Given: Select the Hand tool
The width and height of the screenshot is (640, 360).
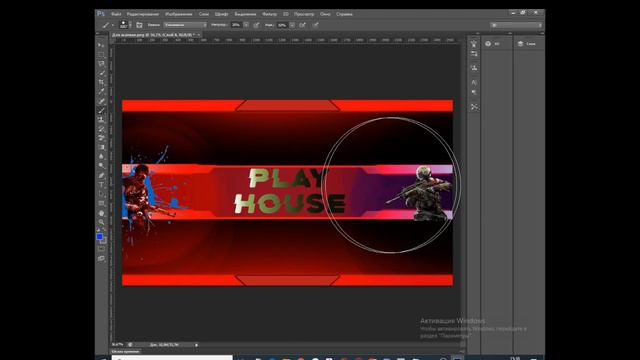Looking at the screenshot, I should tap(101, 213).
